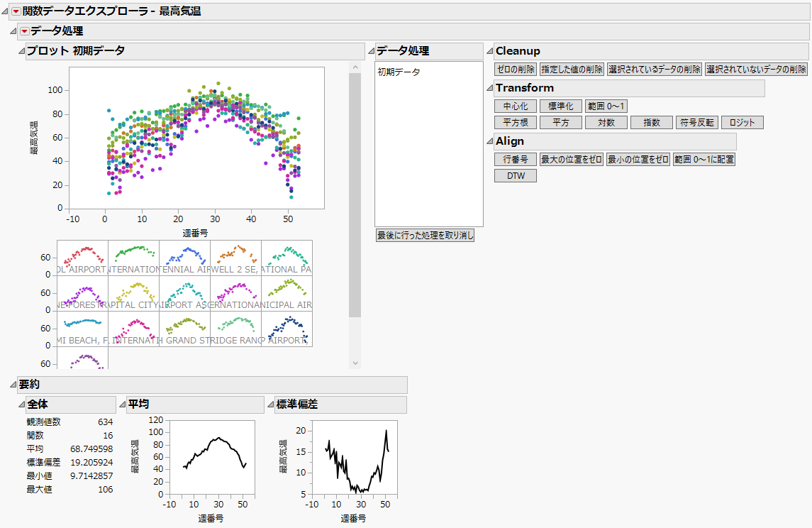
Task: Apply the 標準化 transform
Action: pyautogui.click(x=560, y=106)
